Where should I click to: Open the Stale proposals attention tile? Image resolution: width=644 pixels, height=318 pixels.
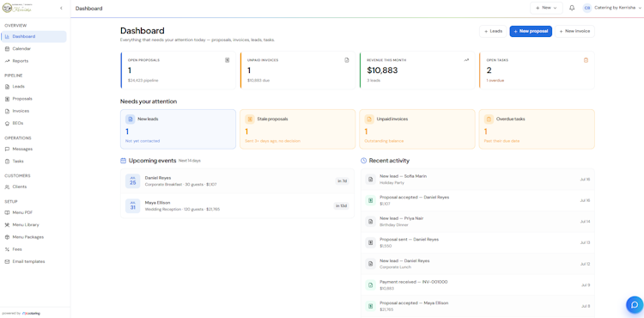coord(298,129)
